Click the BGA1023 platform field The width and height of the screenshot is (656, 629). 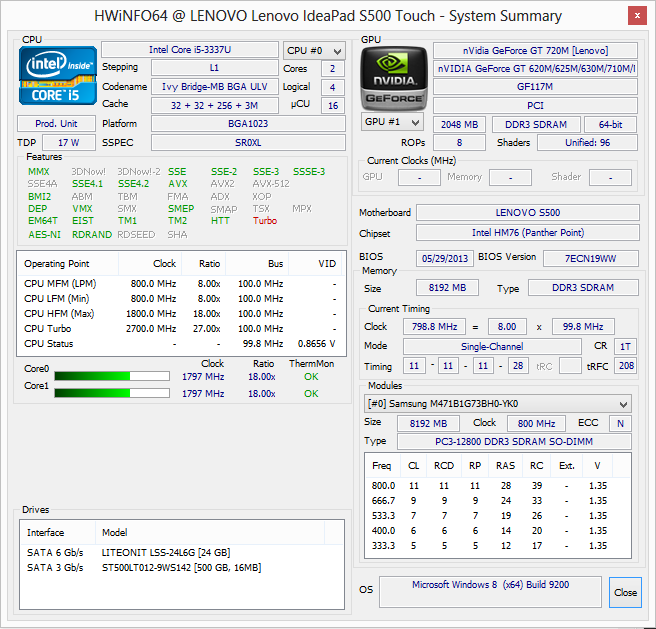point(248,124)
